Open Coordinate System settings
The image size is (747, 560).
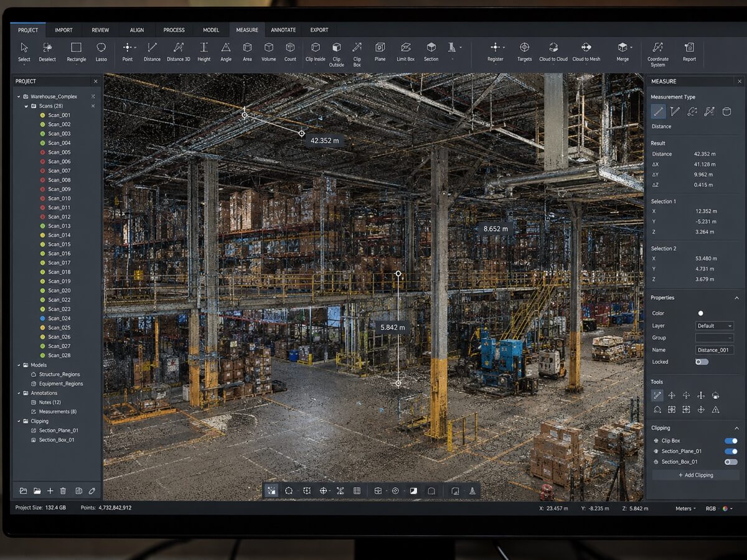point(657,55)
